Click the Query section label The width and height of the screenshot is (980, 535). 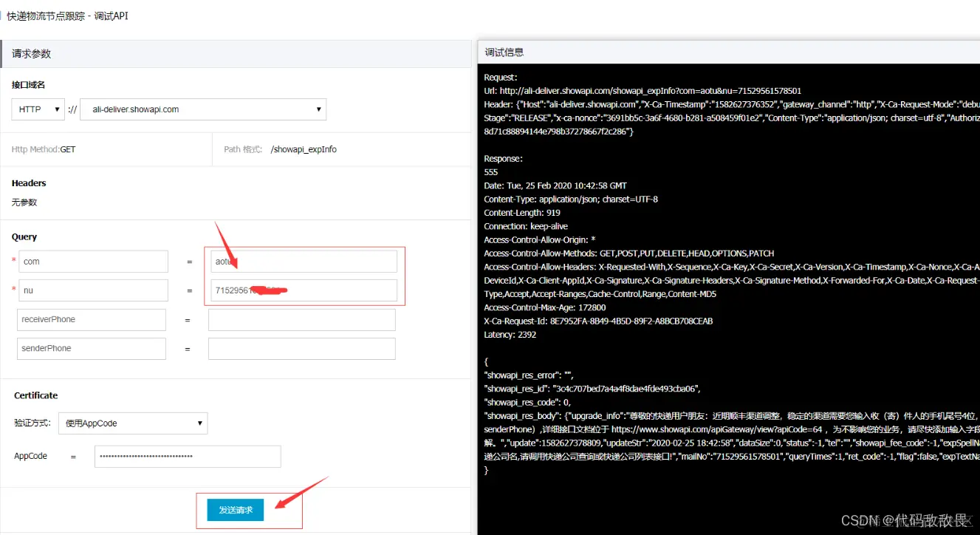[x=24, y=237]
